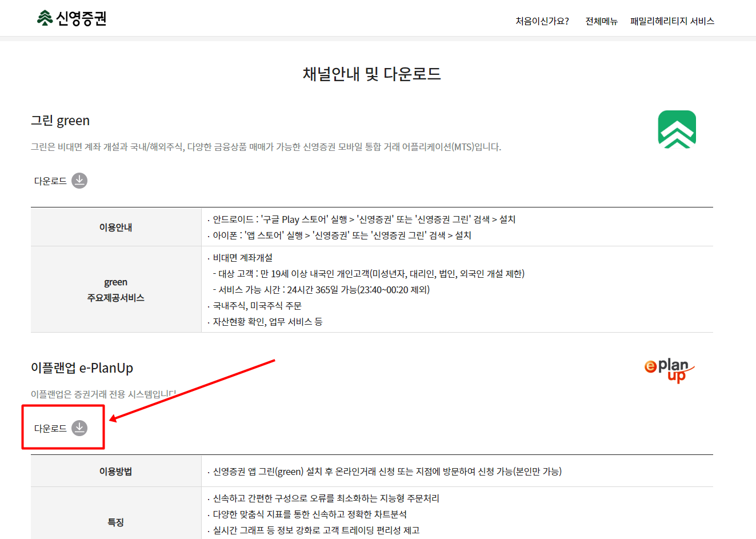The image size is (756, 539).
Task: Click the 신영증권 logo in the header
Action: pos(71,18)
